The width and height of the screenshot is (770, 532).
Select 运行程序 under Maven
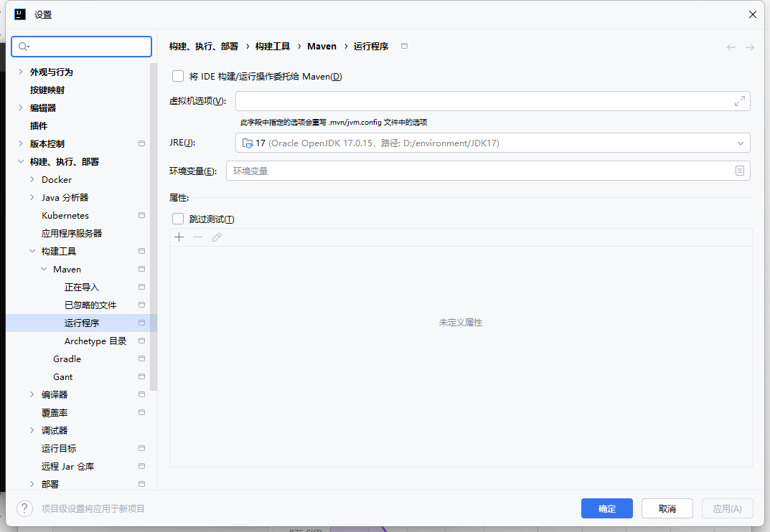point(82,323)
